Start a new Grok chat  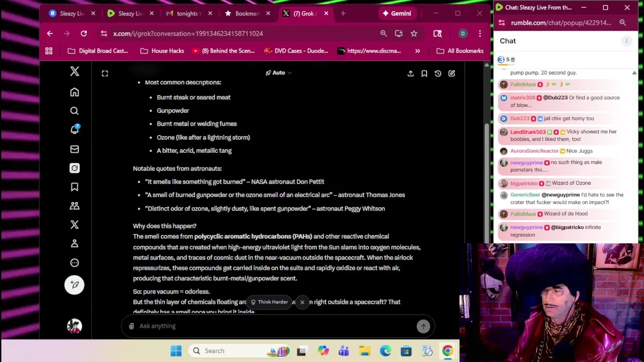(x=451, y=73)
